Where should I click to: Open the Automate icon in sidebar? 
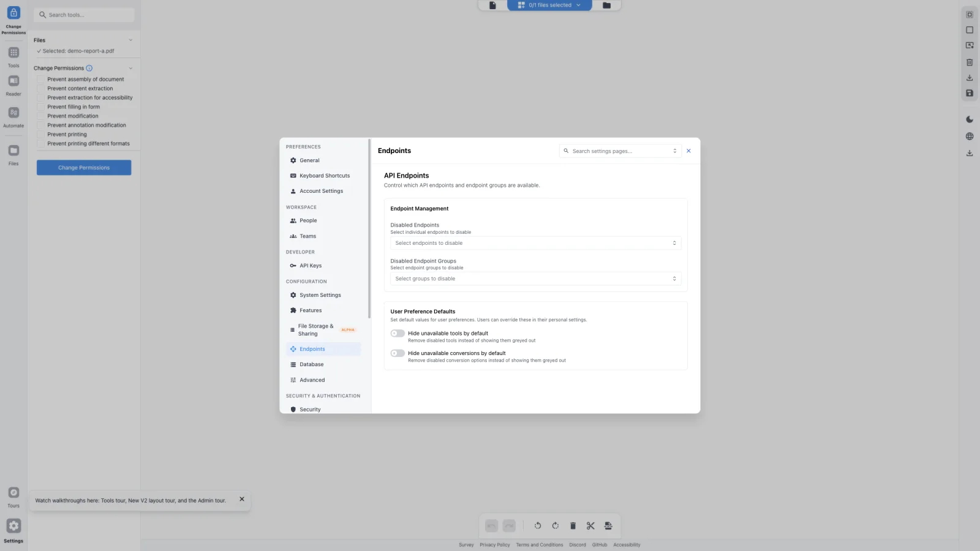(13, 113)
